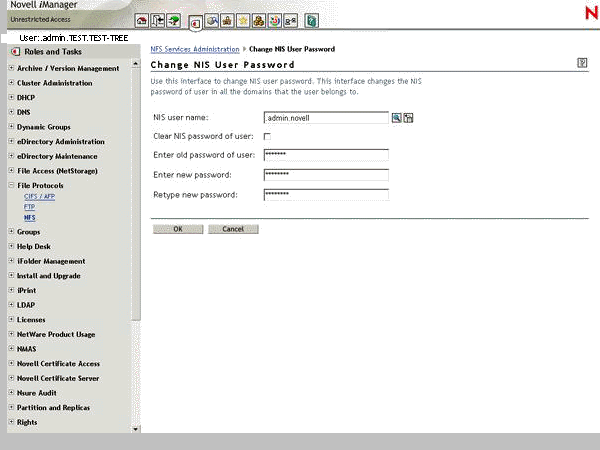Open the green tree view icon

click(173, 21)
